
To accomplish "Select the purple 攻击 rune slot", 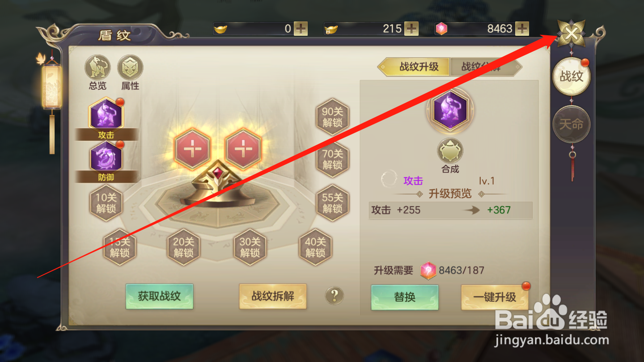I will point(106,114).
